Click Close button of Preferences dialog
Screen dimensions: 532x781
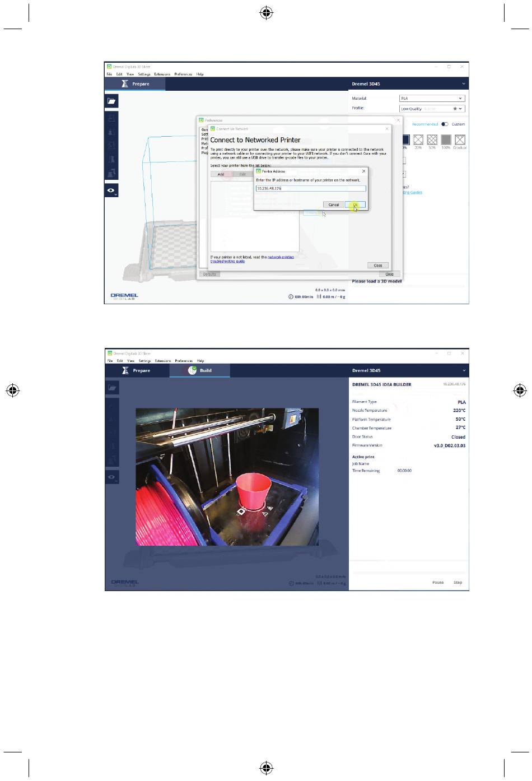[390, 274]
